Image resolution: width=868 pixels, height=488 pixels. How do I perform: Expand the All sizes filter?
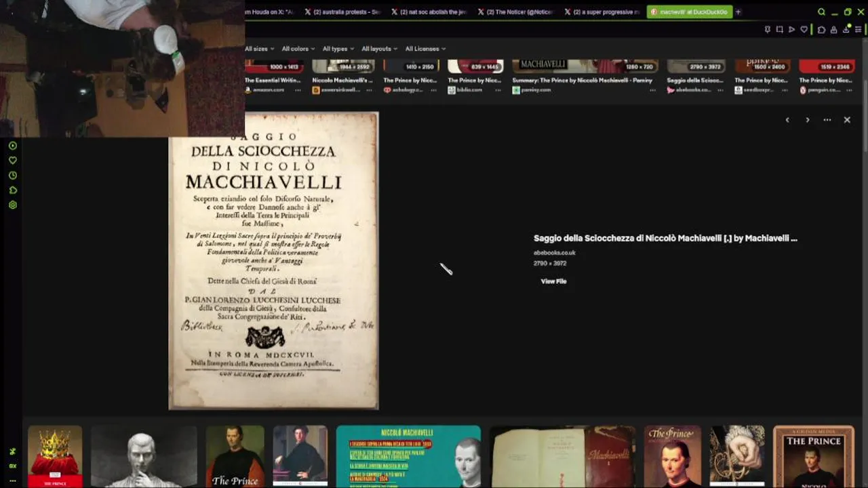(x=258, y=49)
